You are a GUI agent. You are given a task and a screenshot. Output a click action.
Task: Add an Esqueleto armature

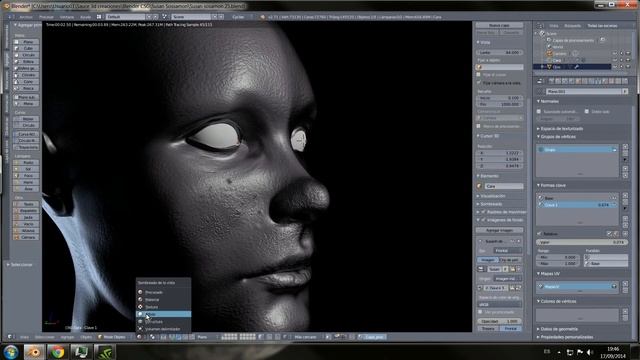coord(27,211)
